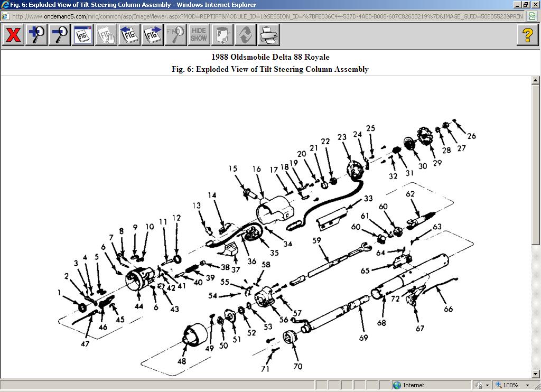This screenshot has width=541, height=392.
Task: Click the window resize grip at status bar corner
Action: (537, 387)
